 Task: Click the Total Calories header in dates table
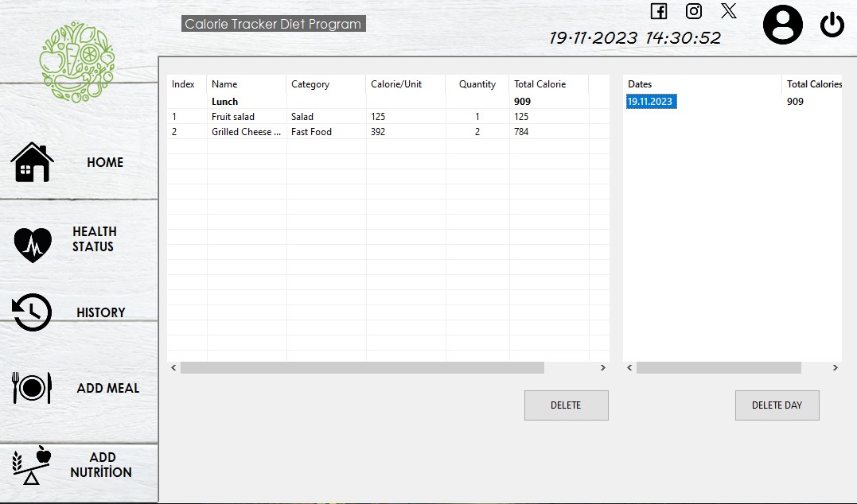pos(812,84)
